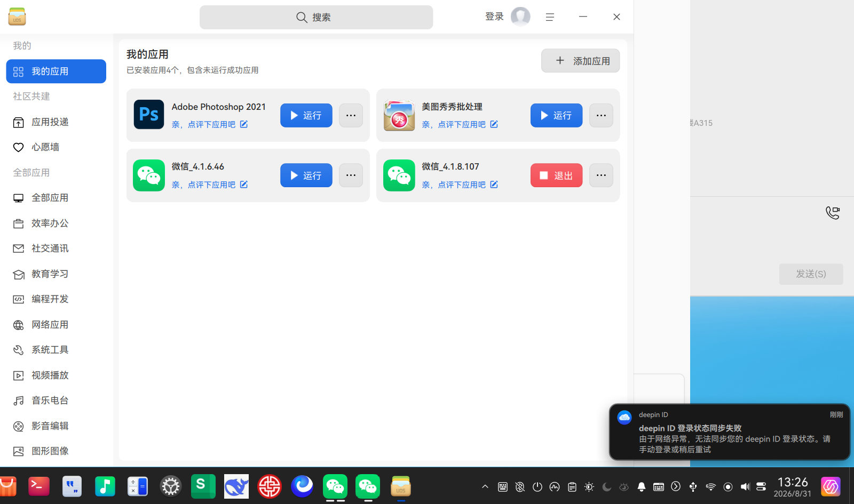The width and height of the screenshot is (854, 504).
Task: Click the 添加应用 button
Action: [581, 61]
